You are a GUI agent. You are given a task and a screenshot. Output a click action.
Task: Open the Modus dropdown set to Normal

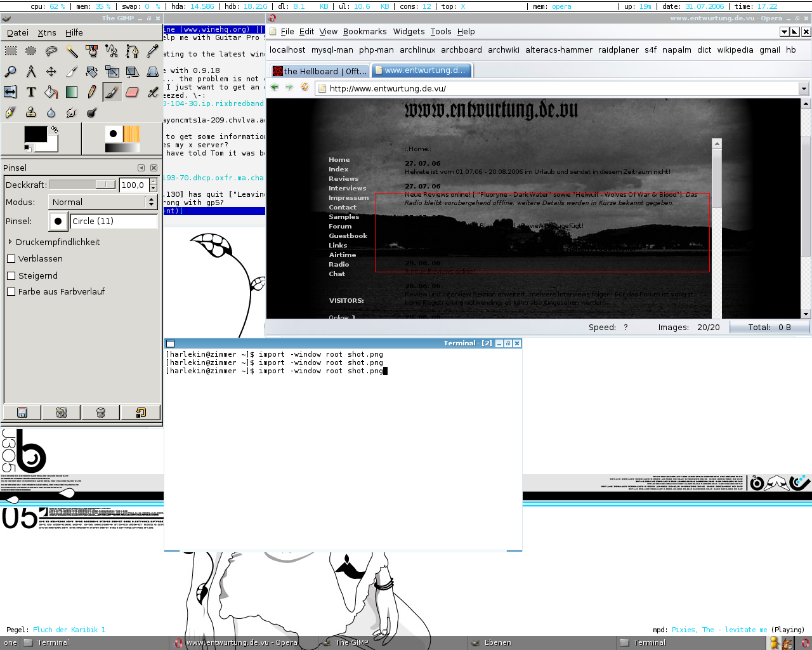[x=103, y=202]
